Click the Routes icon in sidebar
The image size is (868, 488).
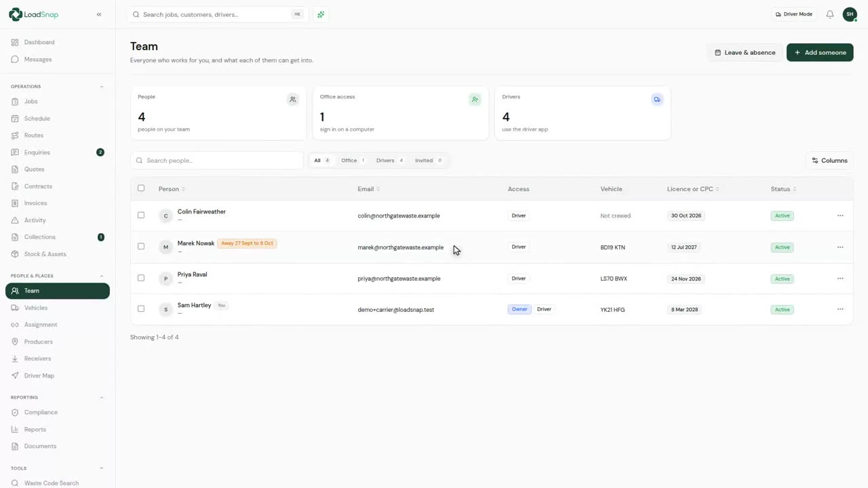[x=15, y=136]
